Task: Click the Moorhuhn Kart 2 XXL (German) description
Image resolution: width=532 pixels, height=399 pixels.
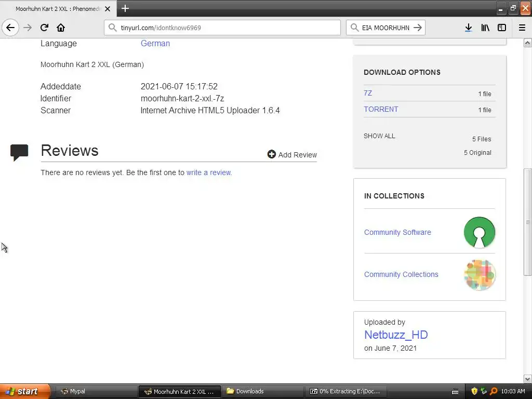Action: click(x=92, y=64)
